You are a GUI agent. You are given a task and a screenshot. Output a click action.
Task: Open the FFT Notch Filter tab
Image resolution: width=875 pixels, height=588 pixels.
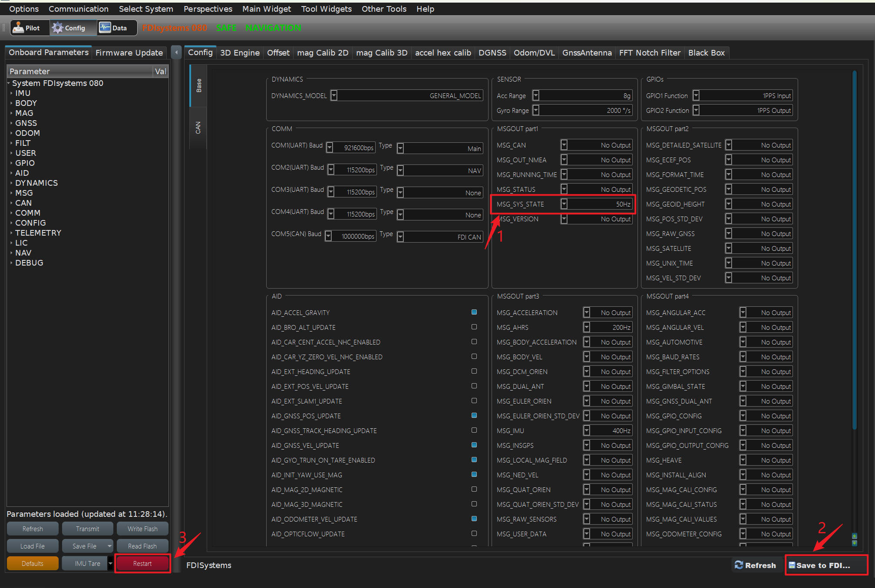650,53
